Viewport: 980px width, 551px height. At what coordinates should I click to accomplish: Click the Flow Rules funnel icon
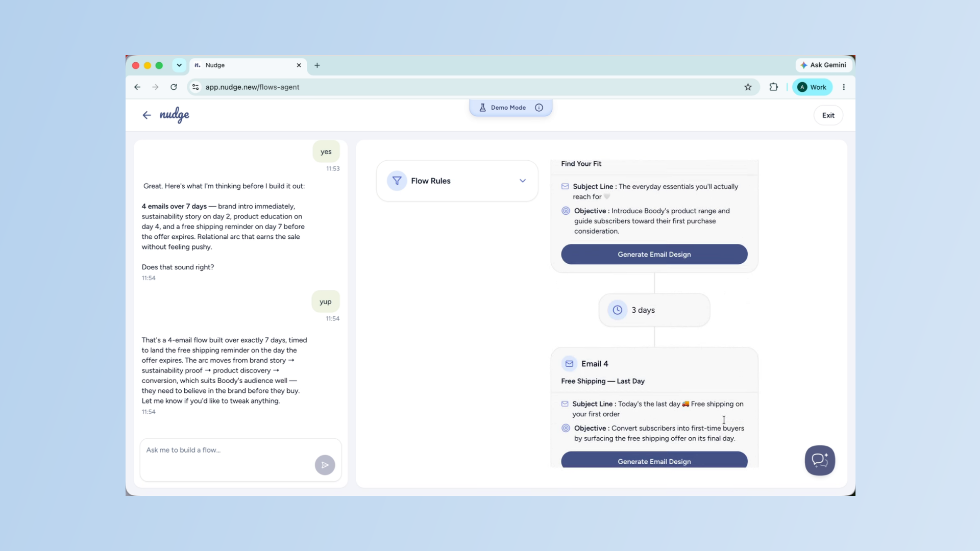coord(397,181)
